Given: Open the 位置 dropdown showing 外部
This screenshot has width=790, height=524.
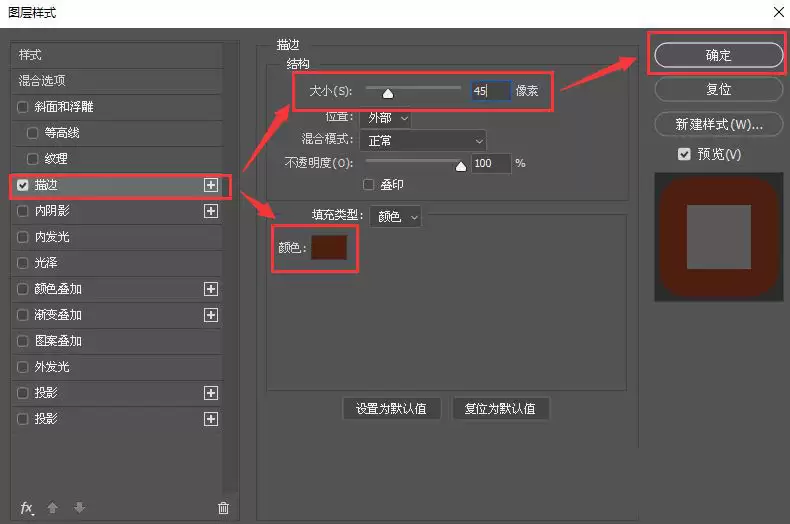Looking at the screenshot, I should tap(385, 118).
